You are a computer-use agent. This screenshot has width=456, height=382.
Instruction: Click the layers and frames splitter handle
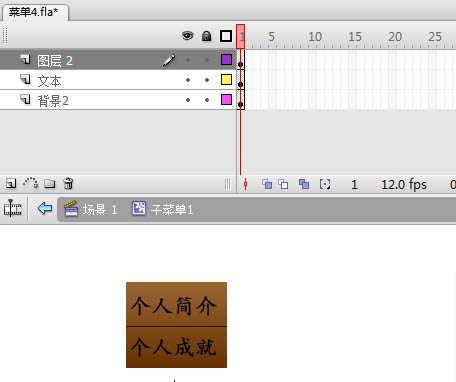pos(228,184)
